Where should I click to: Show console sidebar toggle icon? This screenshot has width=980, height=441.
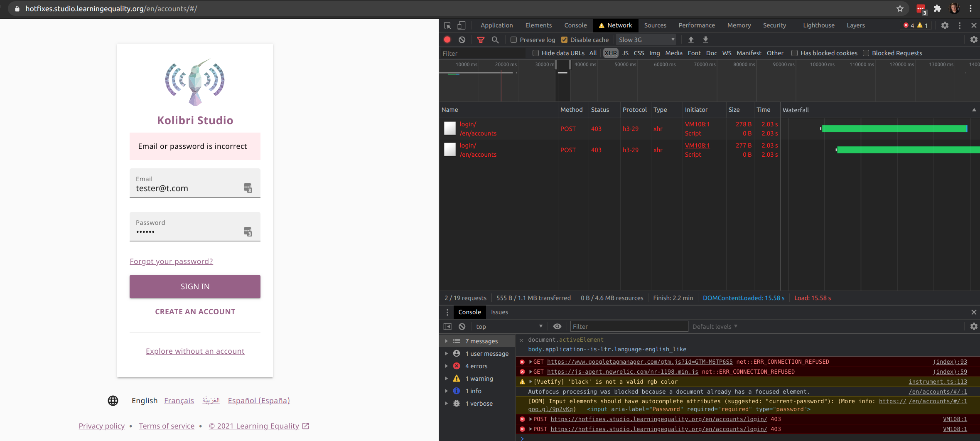click(x=447, y=327)
